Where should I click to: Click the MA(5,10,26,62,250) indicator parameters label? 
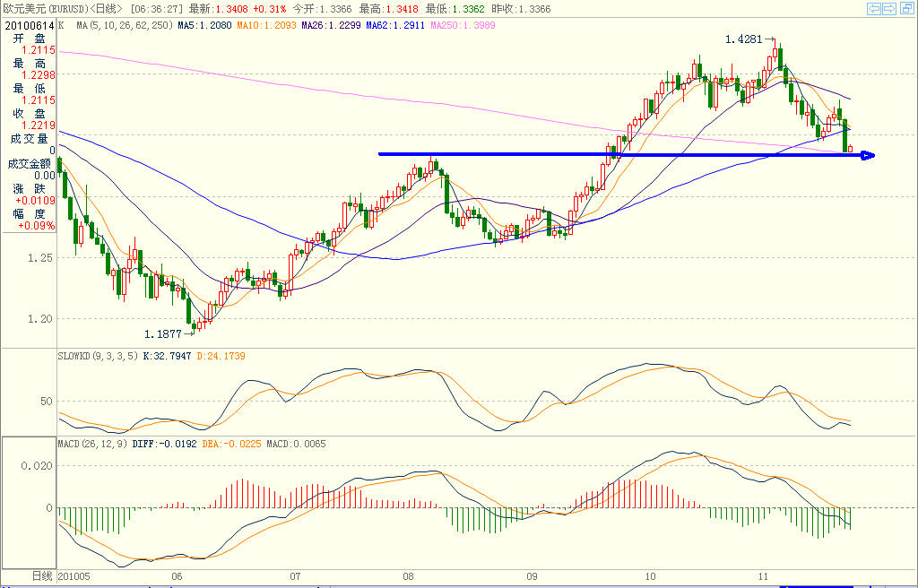(x=125, y=26)
